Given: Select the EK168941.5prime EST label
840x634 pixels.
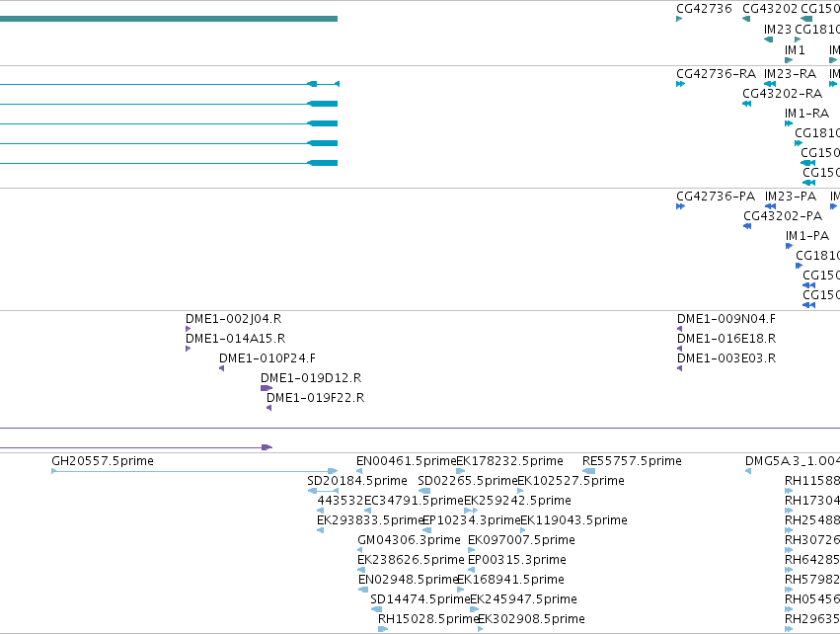Looking at the screenshot, I should (x=510, y=580).
